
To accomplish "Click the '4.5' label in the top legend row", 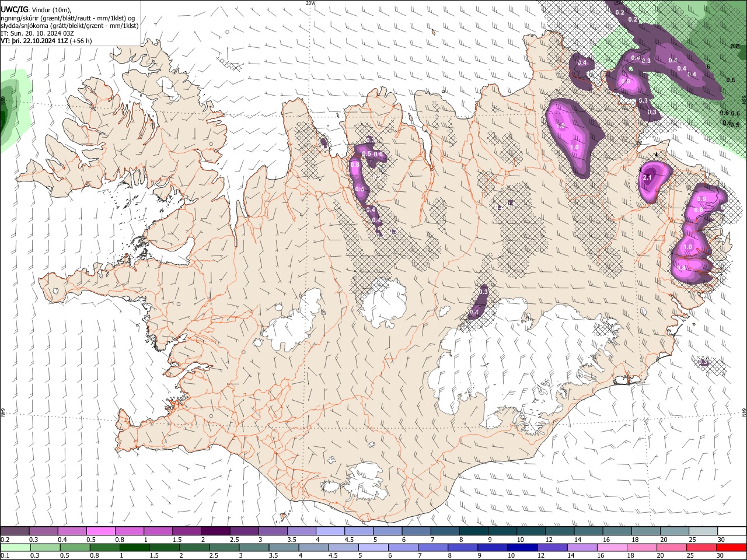I will click(349, 540).
